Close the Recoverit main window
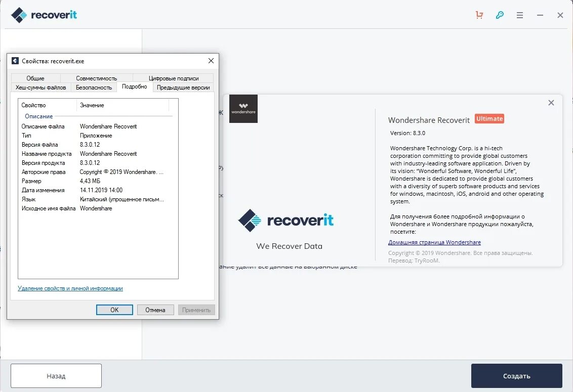Viewport: 573px width, 392px height. click(560, 15)
